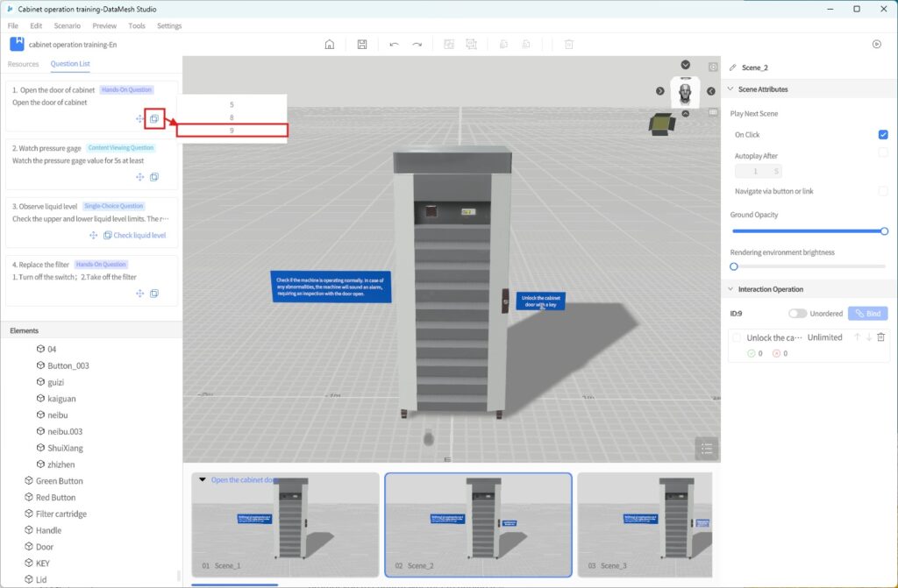Click the Save icon in toolbar
The height and width of the screenshot is (588, 898).
362,44
